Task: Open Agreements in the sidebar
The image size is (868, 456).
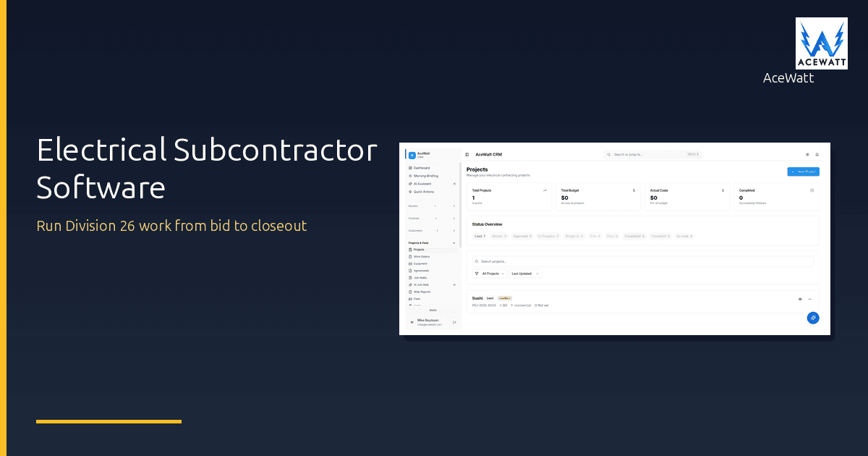Action: point(431,271)
